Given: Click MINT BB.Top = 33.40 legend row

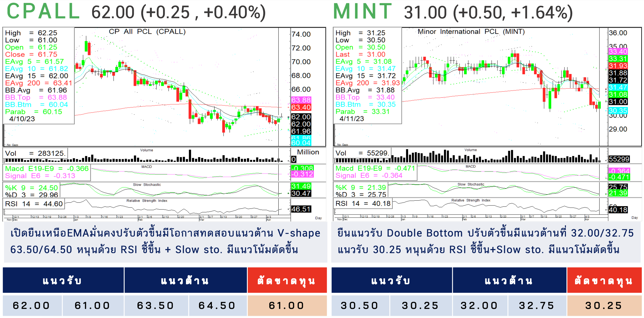Looking at the screenshot, I should (365, 97).
